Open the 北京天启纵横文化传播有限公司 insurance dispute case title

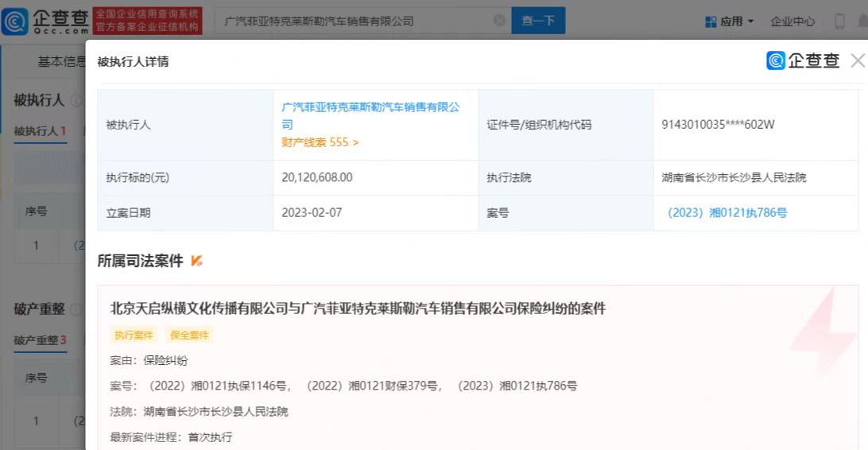tap(358, 308)
